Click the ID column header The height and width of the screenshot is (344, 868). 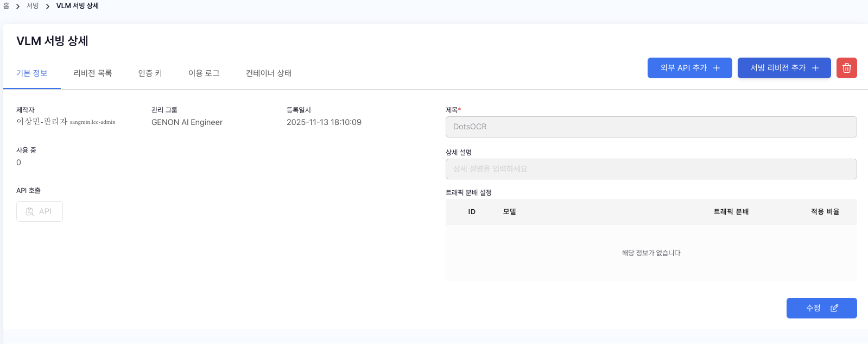pos(471,212)
